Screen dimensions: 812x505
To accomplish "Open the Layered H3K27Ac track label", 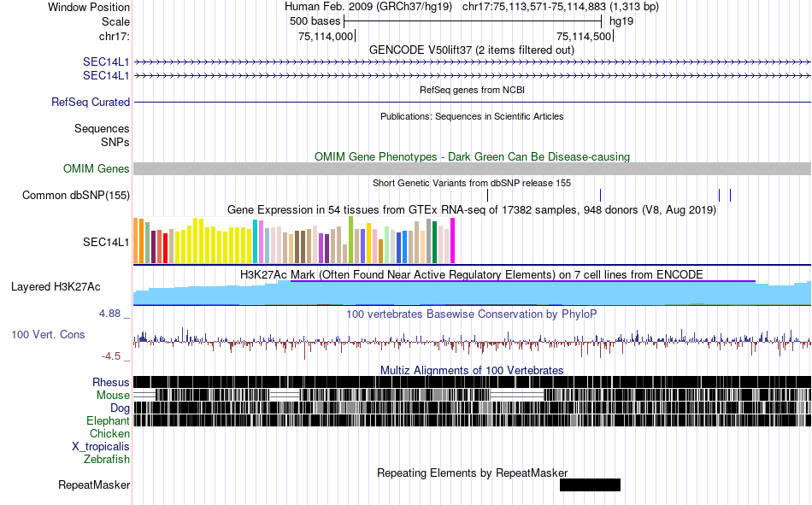I will (56, 287).
